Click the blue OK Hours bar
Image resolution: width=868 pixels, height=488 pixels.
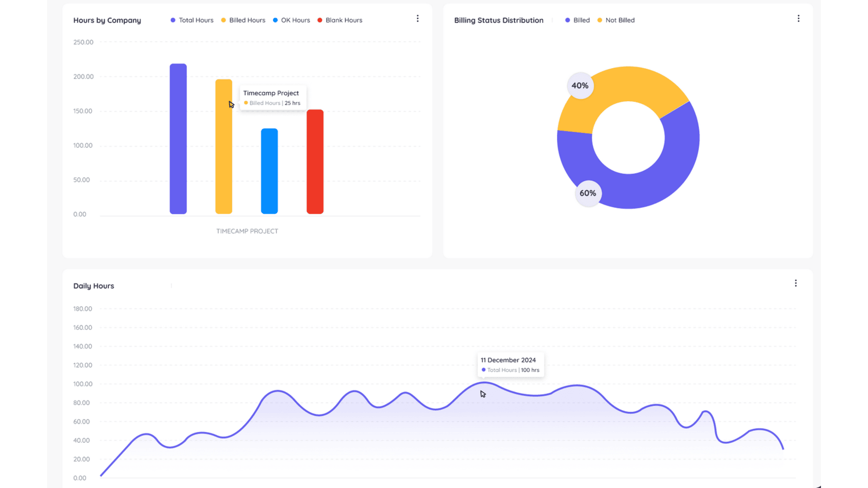tap(269, 171)
